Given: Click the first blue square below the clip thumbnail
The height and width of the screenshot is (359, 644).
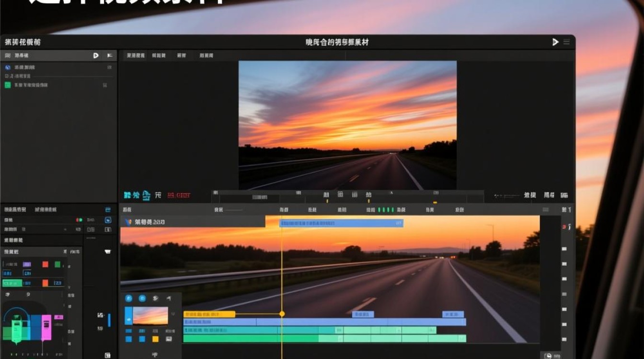Looking at the screenshot, I should [x=128, y=339].
